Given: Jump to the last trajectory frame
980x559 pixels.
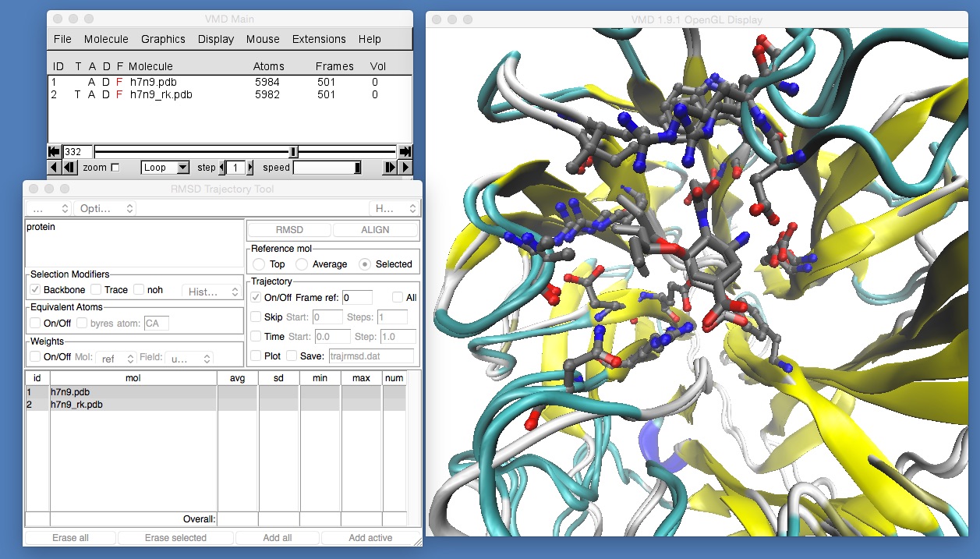Looking at the screenshot, I should [x=405, y=151].
